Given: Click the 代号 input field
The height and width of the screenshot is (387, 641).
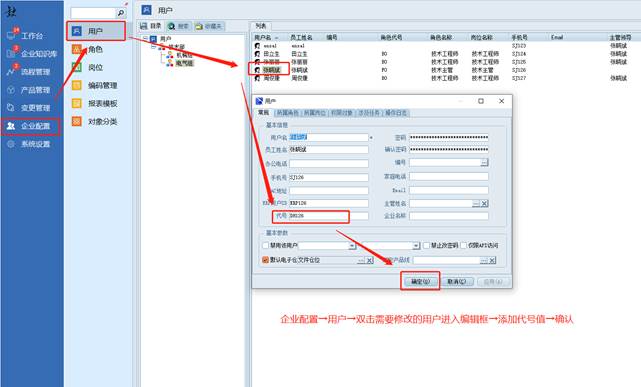Looking at the screenshot, I should tap(329, 216).
